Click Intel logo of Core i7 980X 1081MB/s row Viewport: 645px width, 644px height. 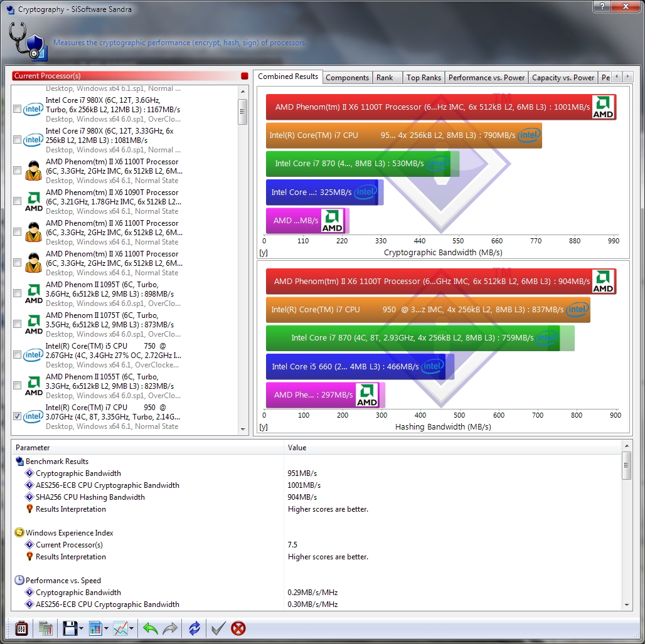[33, 140]
